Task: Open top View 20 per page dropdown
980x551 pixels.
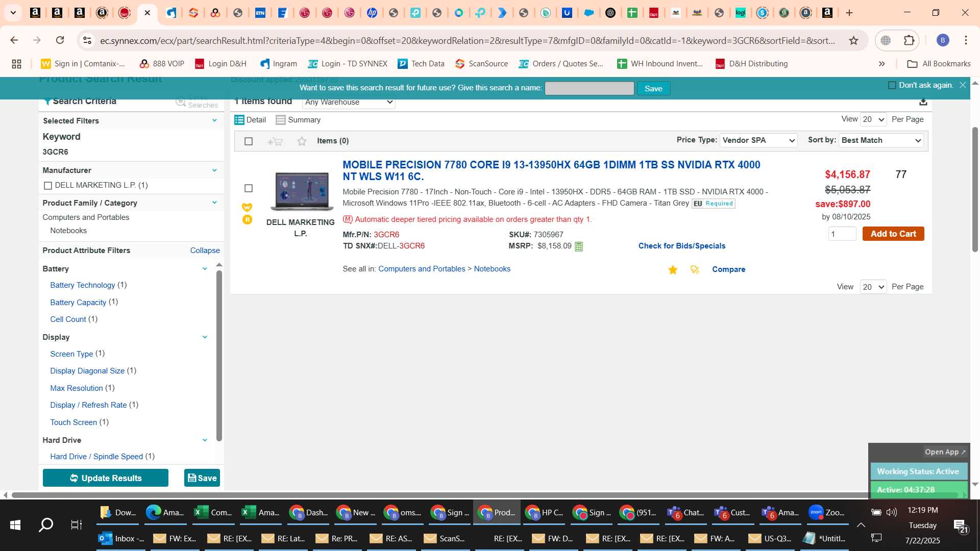Action: tap(873, 119)
